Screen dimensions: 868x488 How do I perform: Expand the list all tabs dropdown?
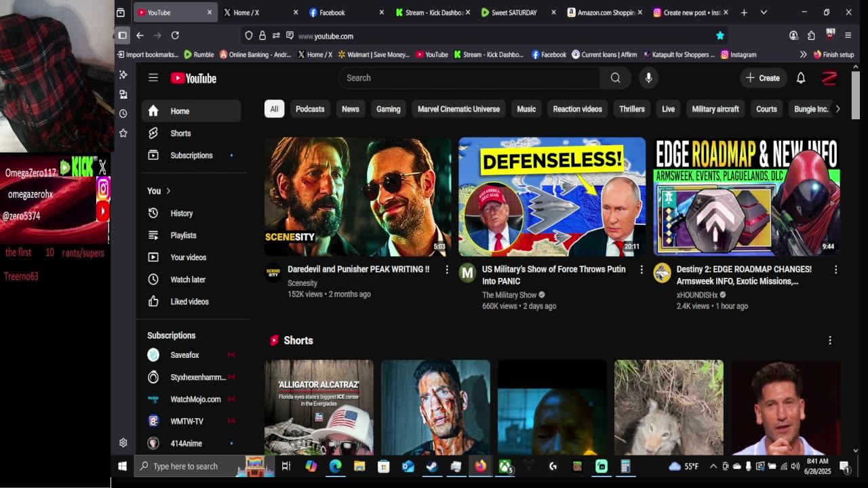pos(764,12)
